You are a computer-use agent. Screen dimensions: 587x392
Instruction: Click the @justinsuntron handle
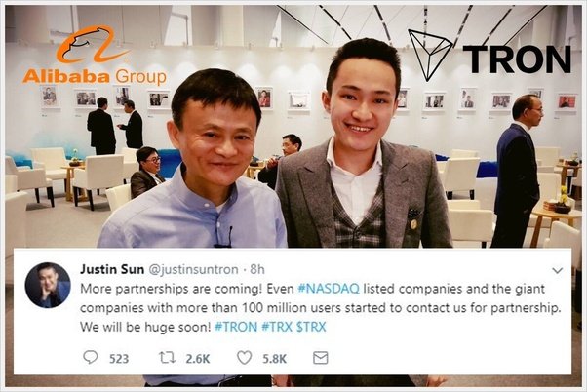tap(193, 269)
